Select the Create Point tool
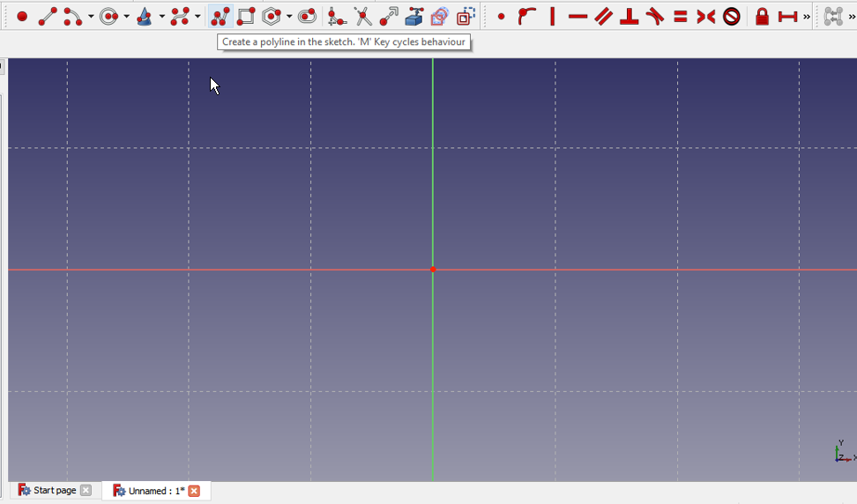The image size is (857, 504). [x=22, y=17]
